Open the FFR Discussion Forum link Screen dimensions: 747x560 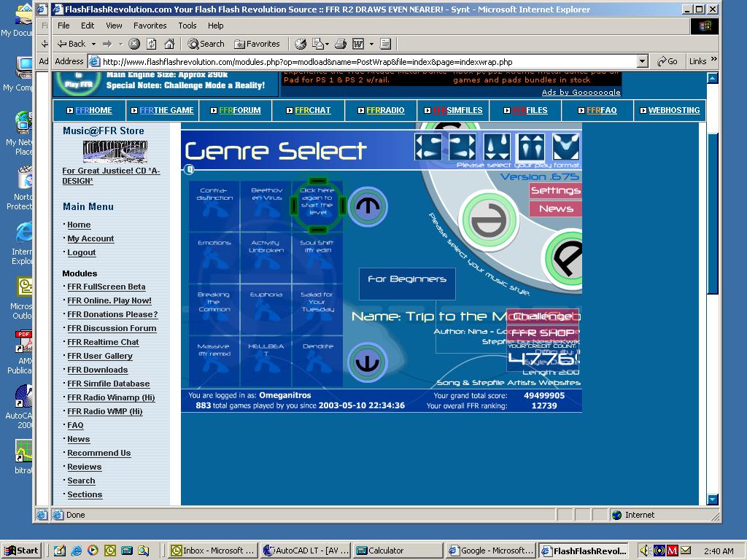coord(112,328)
